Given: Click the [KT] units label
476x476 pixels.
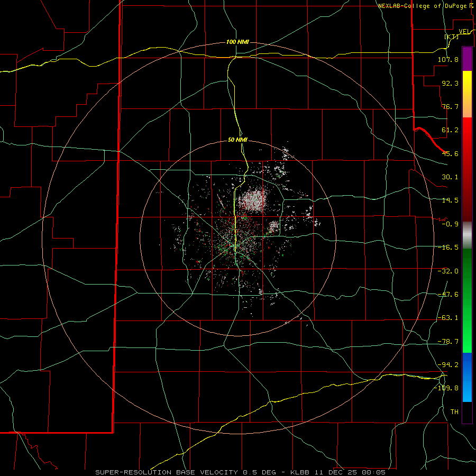Looking at the screenshot, I should [452, 36].
